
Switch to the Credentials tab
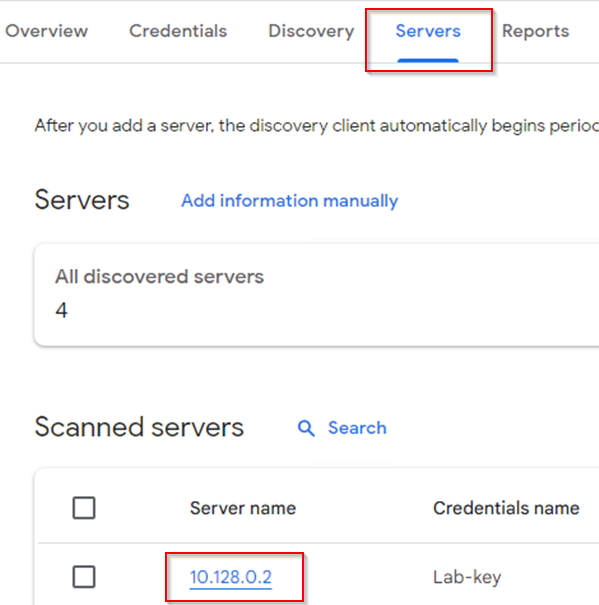(178, 31)
